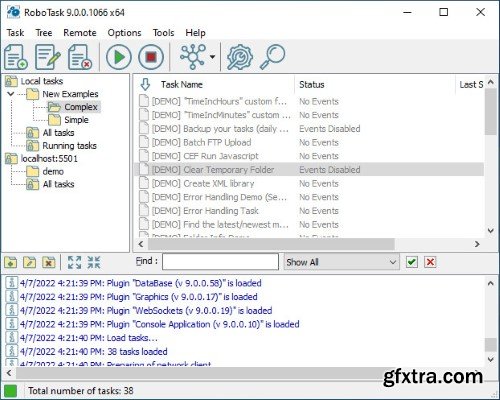Click task list horizontal scroll right arrow
500x400 pixels.
(x=477, y=244)
